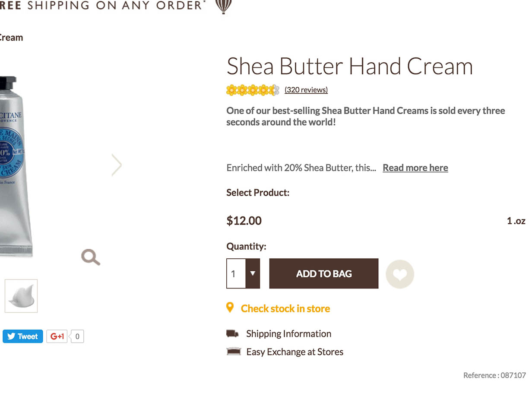
Task: Show next product image with arrow
Action: (117, 165)
